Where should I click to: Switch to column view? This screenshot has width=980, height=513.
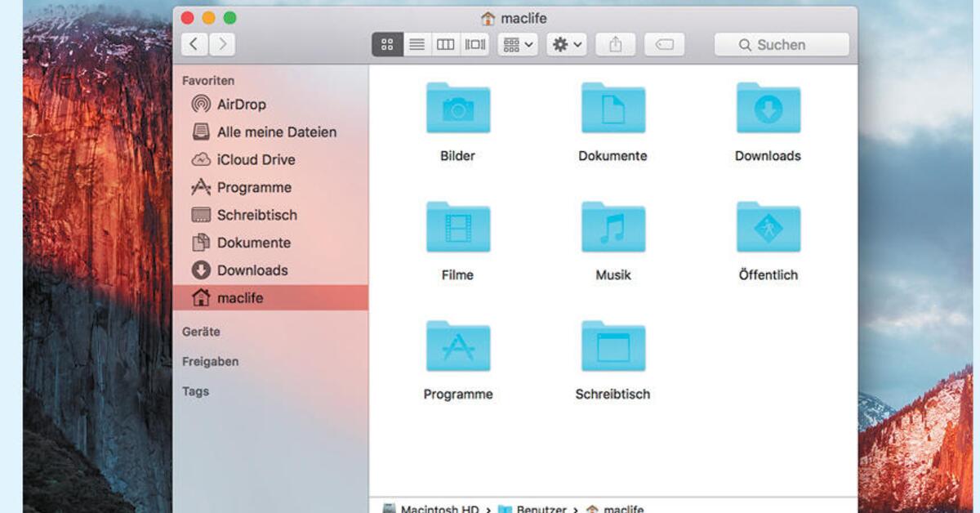click(445, 44)
